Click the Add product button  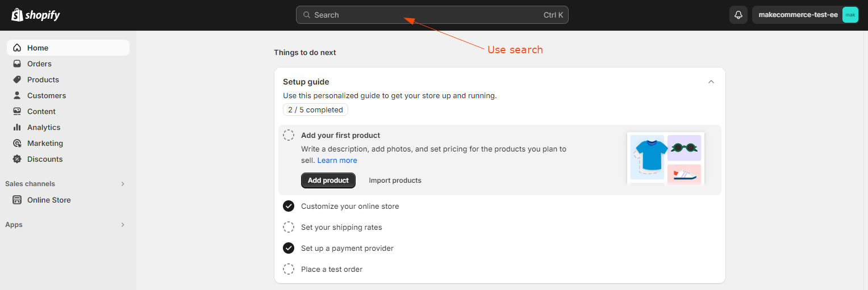[x=328, y=180]
